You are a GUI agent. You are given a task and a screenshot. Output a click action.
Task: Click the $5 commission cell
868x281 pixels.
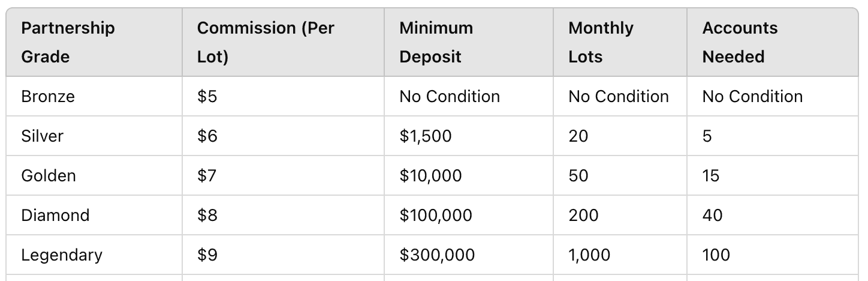[x=207, y=96]
